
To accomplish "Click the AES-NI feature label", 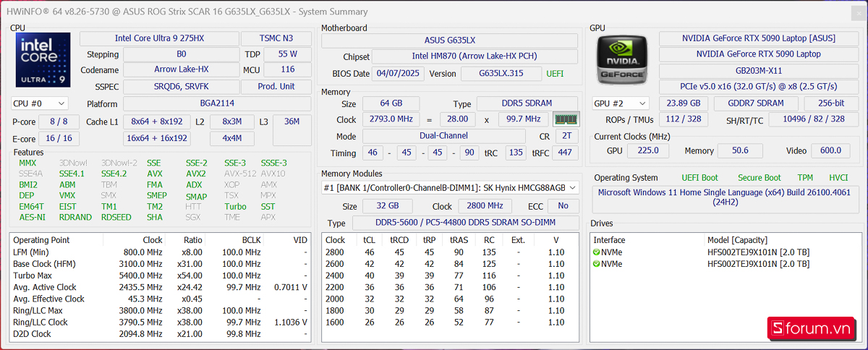I will pos(32,217).
